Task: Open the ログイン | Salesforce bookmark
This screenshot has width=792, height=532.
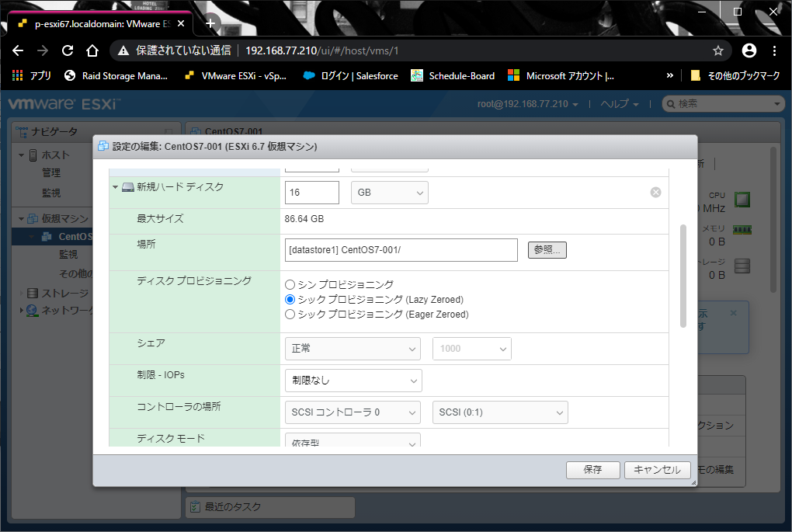Action: (x=350, y=76)
